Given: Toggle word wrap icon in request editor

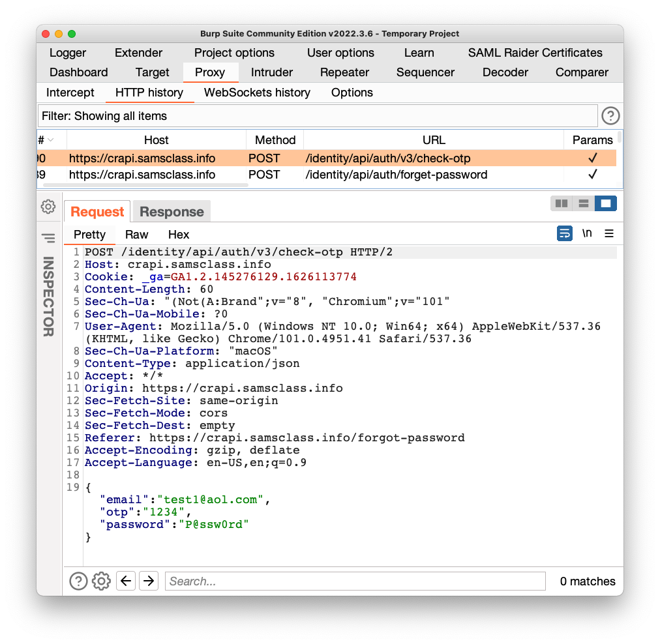Looking at the screenshot, I should pos(564,233).
